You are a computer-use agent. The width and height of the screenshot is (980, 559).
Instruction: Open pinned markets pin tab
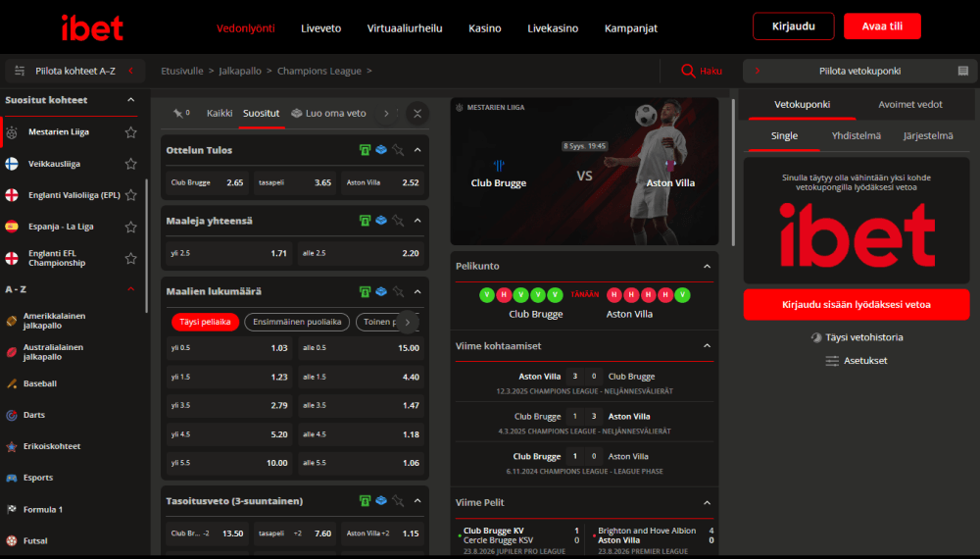181,113
